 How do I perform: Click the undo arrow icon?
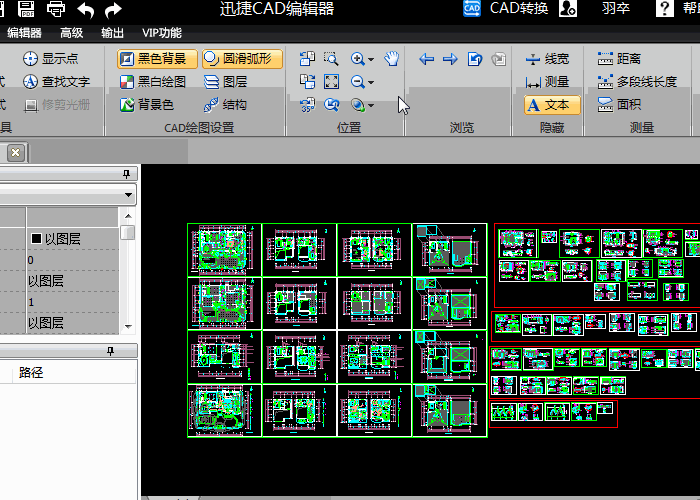[x=85, y=10]
